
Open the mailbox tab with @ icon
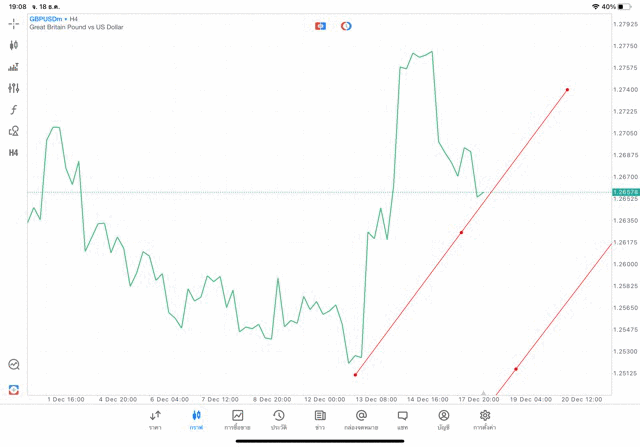click(x=361, y=419)
